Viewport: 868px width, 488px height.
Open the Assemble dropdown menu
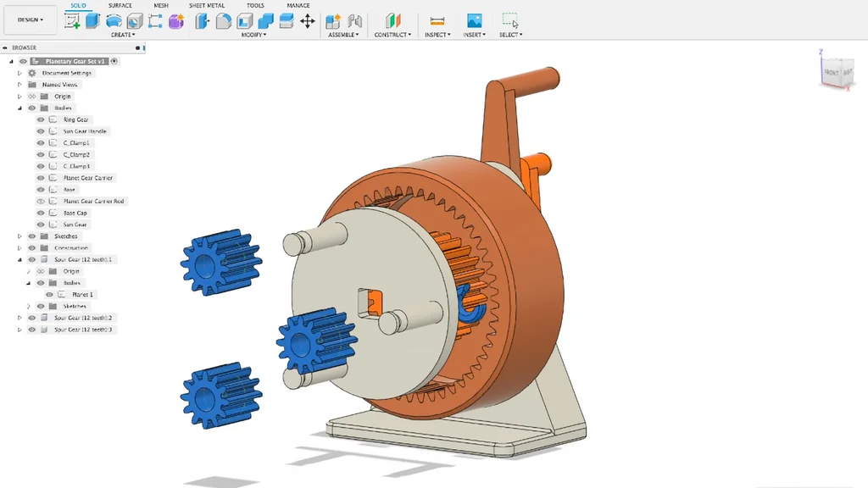pos(343,35)
